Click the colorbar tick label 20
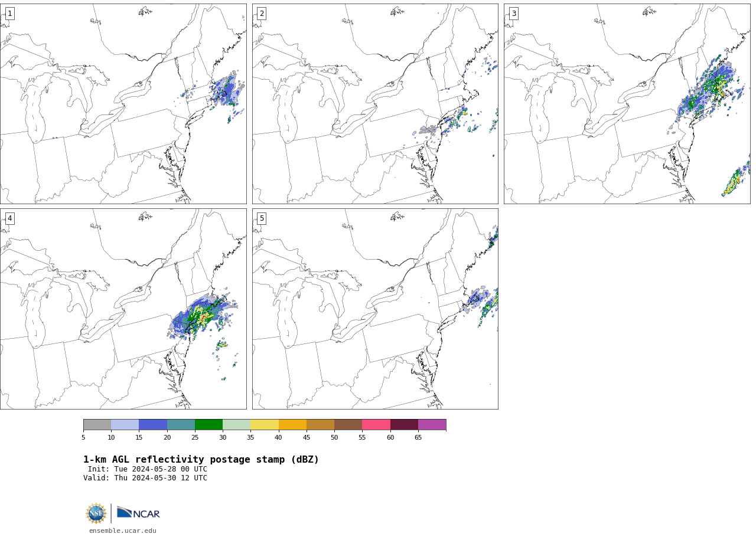This screenshot has width=756, height=537. (x=167, y=437)
